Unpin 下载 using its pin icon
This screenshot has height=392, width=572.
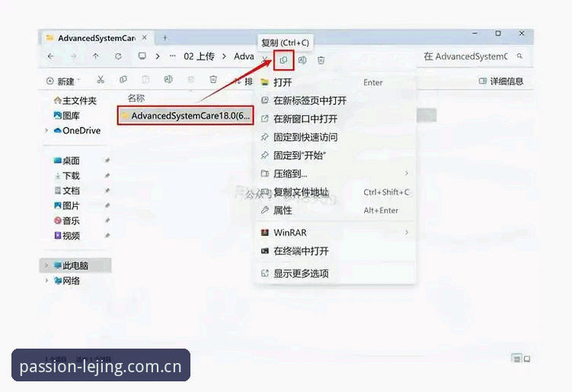(x=107, y=175)
